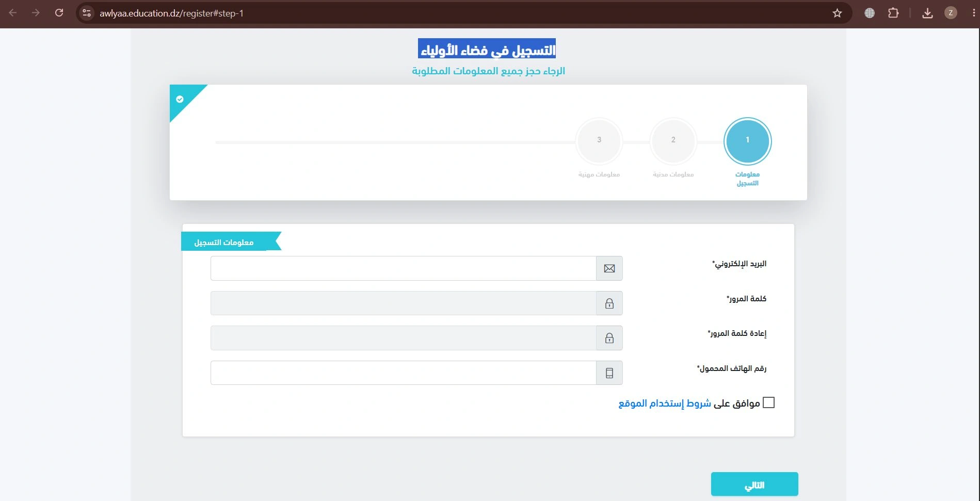Open Chrome three-dot menu
This screenshot has height=501, width=980.
pos(973,13)
